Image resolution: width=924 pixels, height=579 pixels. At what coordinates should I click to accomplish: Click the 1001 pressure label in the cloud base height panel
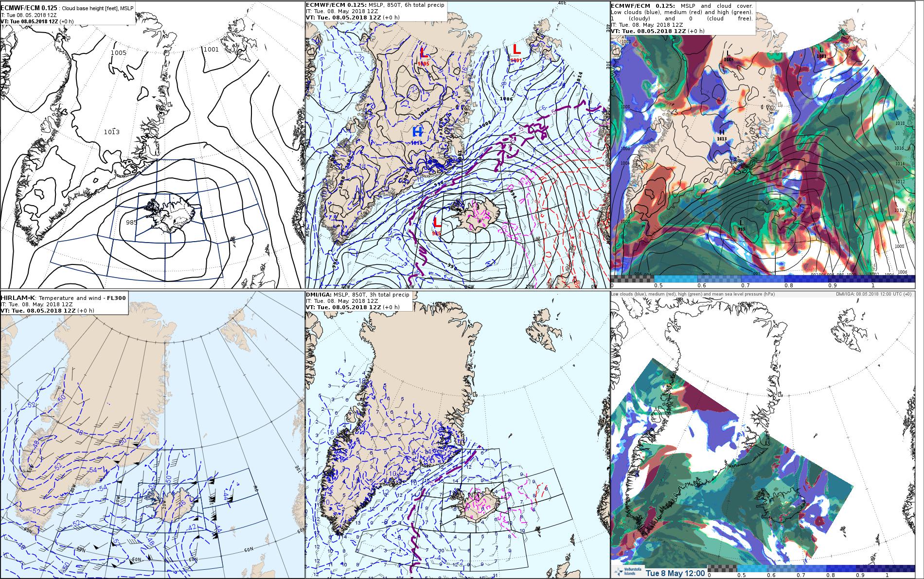point(211,49)
